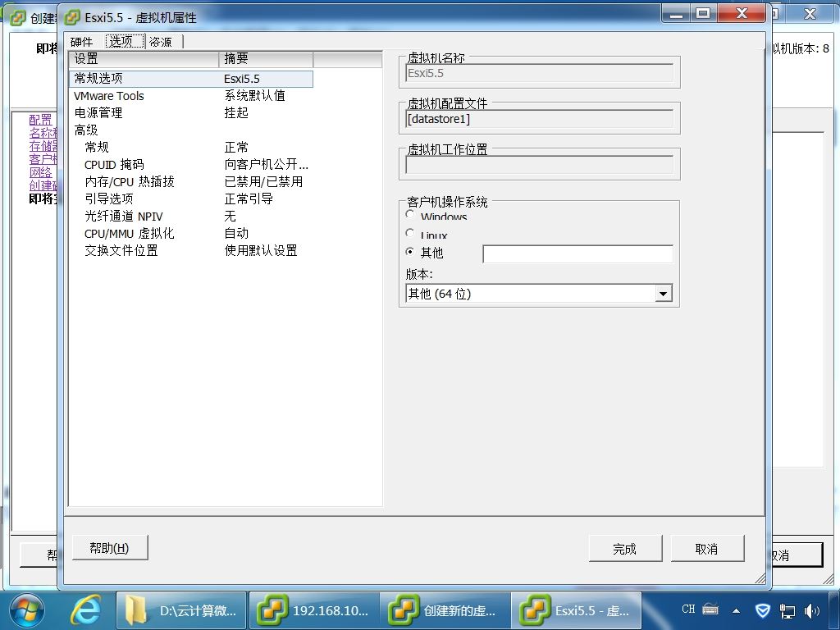
Task: Click the 虚拟机名称 field containing Esxi5.5
Action: (539, 73)
